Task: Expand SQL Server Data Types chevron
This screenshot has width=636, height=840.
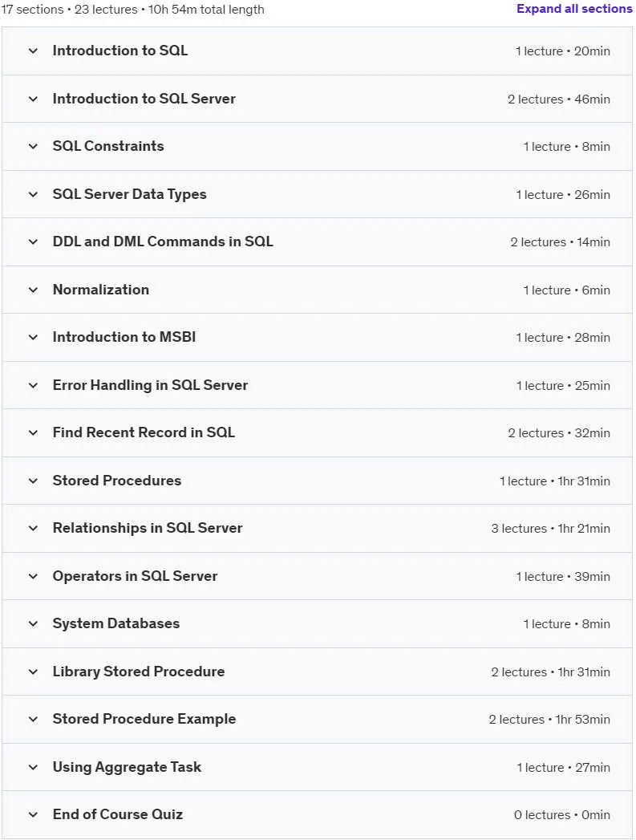Action: point(33,194)
